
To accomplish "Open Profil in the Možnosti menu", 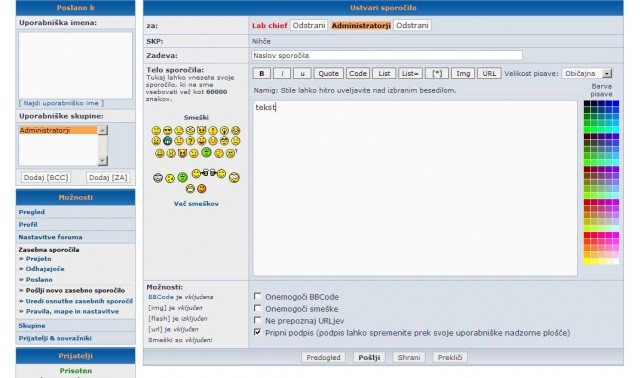I will pos(28,225).
